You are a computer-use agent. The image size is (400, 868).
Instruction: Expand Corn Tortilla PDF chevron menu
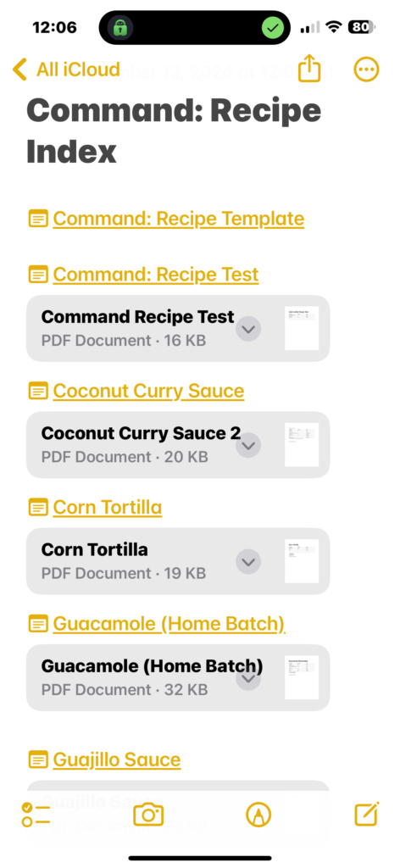click(x=248, y=561)
